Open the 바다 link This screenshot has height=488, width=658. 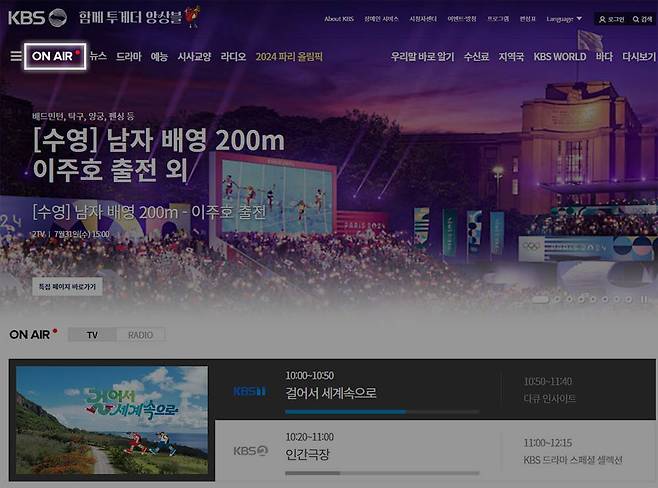click(604, 56)
